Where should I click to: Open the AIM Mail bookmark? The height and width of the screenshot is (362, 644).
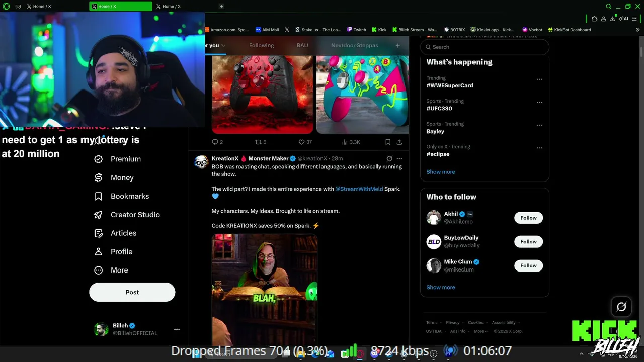267,30
